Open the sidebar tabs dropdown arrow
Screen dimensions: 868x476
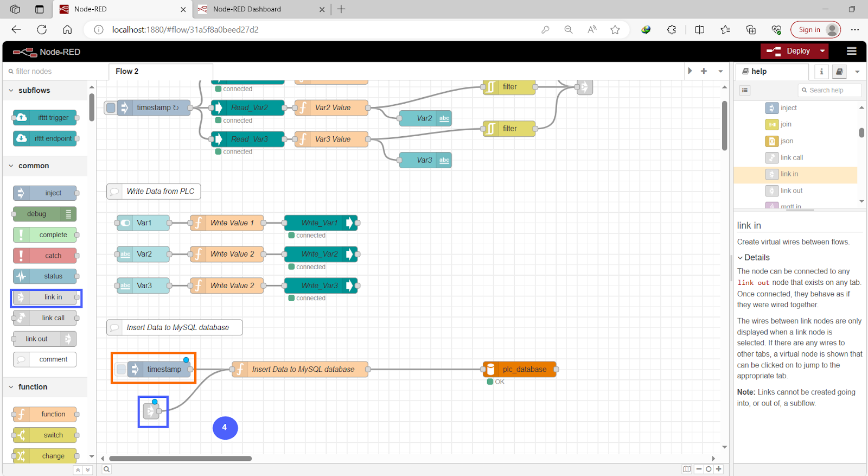pyautogui.click(x=857, y=71)
